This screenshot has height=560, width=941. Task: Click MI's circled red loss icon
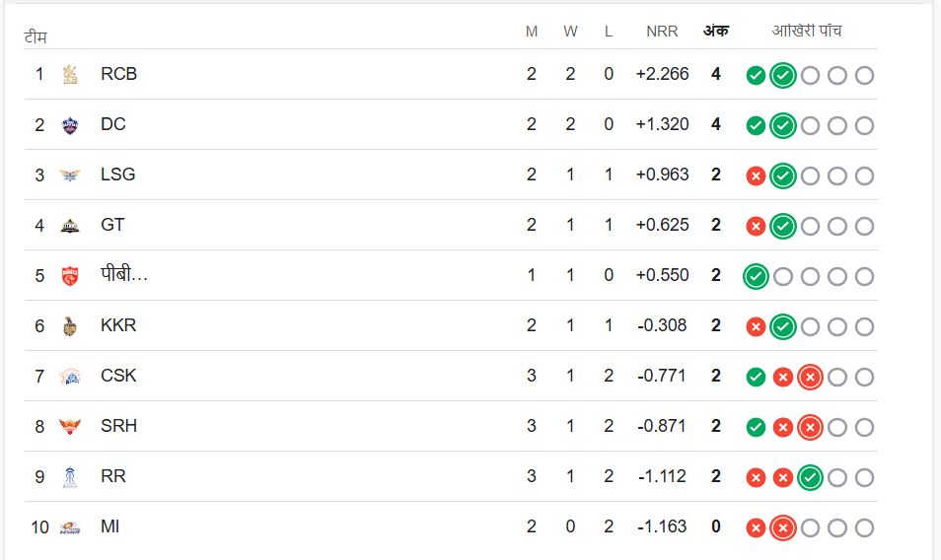pos(783,528)
